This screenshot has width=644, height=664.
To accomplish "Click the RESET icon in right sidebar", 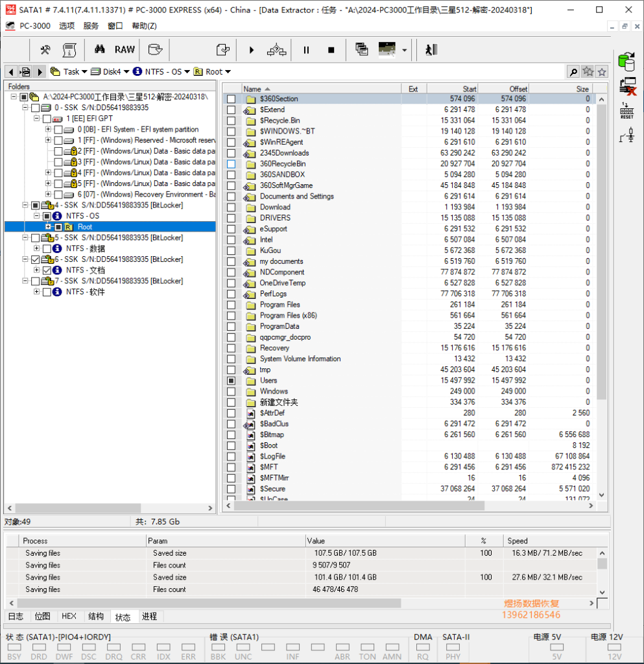I will point(627,111).
